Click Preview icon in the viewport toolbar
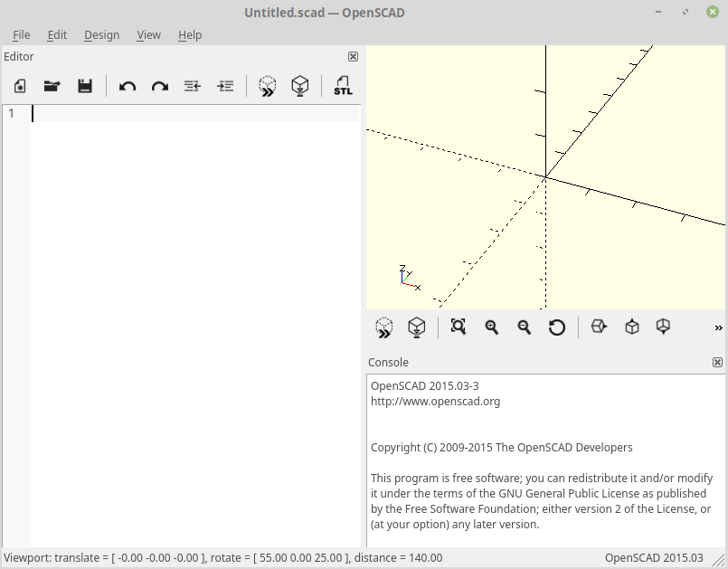Screen dimensions: 728x569 coord(384,327)
